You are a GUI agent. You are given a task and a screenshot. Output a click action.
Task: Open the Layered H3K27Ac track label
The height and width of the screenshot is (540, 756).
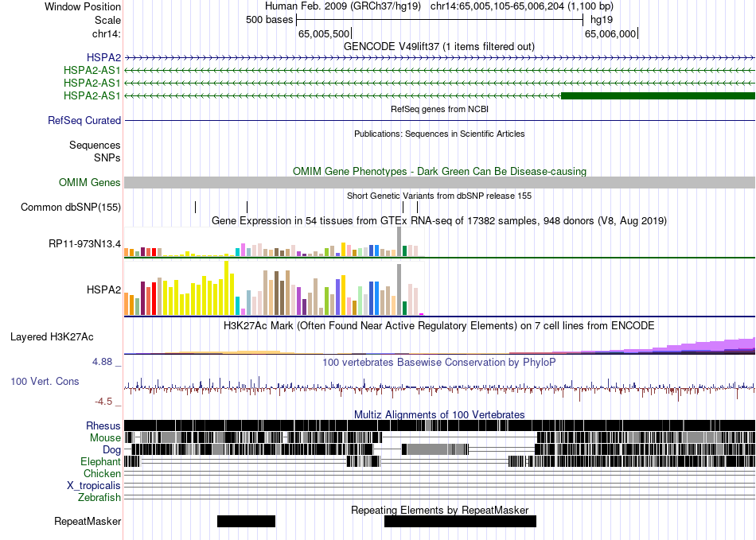[52, 336]
